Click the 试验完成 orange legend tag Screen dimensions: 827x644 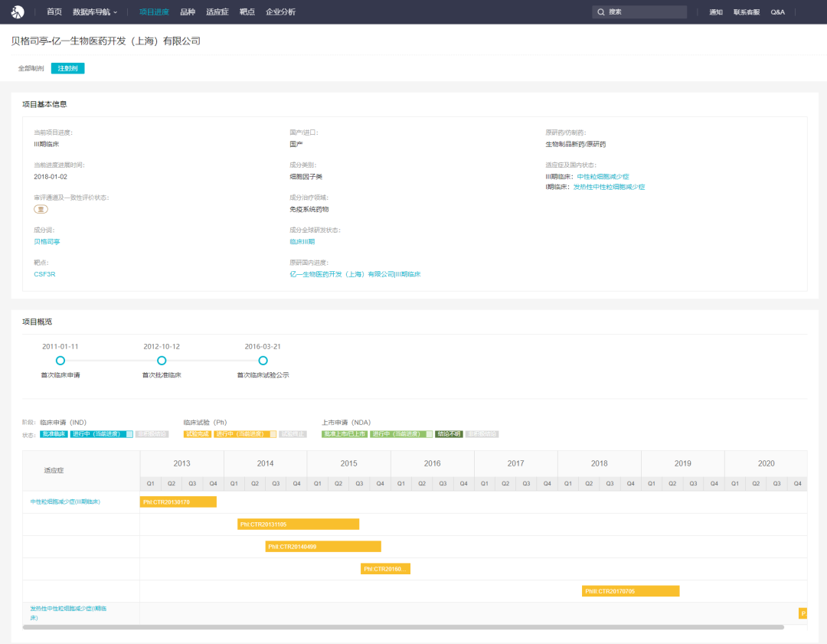(x=198, y=434)
